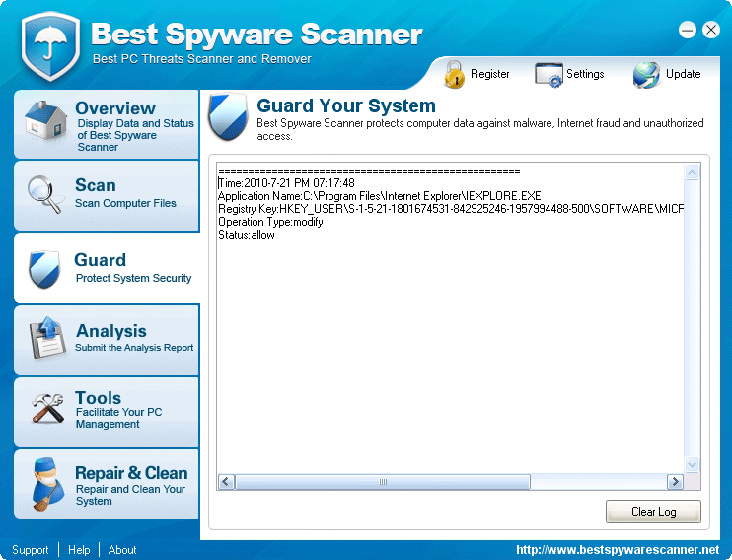The width and height of the screenshot is (732, 560).
Task: Open the Register text link
Action: 489,74
